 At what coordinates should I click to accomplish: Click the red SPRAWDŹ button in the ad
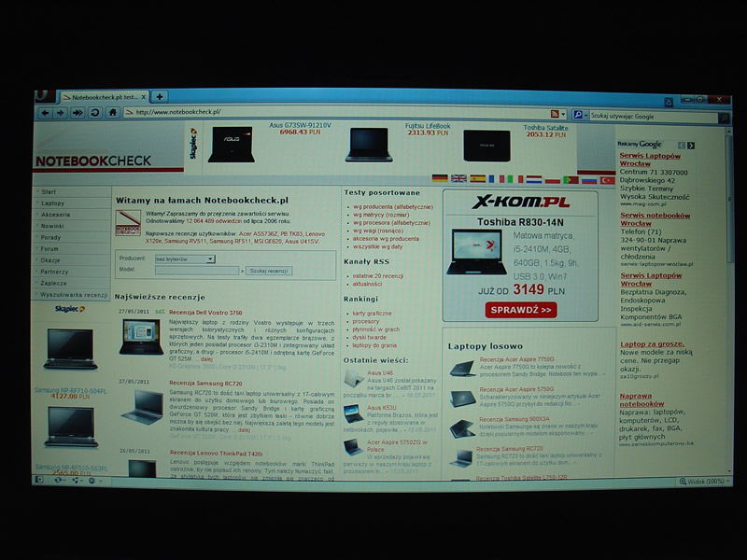519,309
